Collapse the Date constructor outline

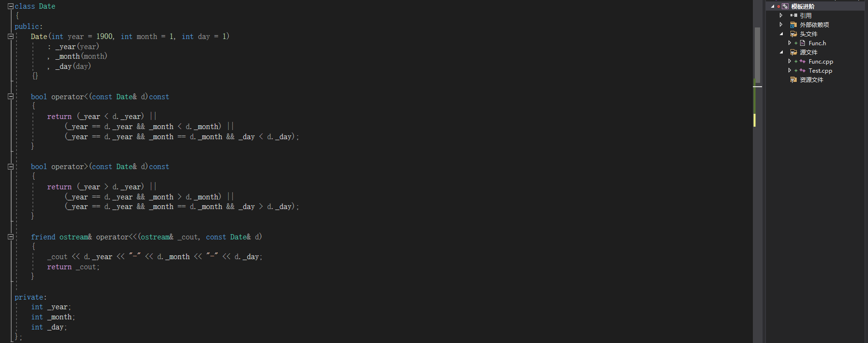(11, 36)
